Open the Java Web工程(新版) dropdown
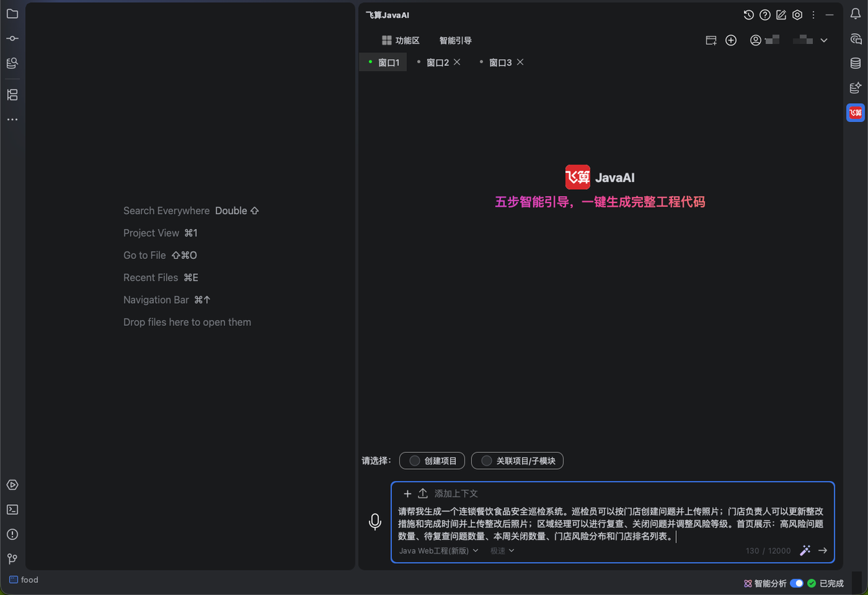 click(439, 551)
